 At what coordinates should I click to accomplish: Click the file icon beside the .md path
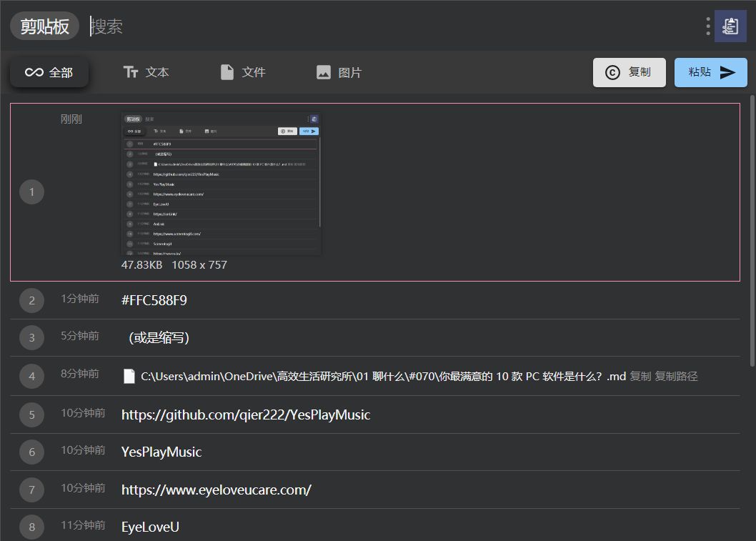tap(129, 376)
